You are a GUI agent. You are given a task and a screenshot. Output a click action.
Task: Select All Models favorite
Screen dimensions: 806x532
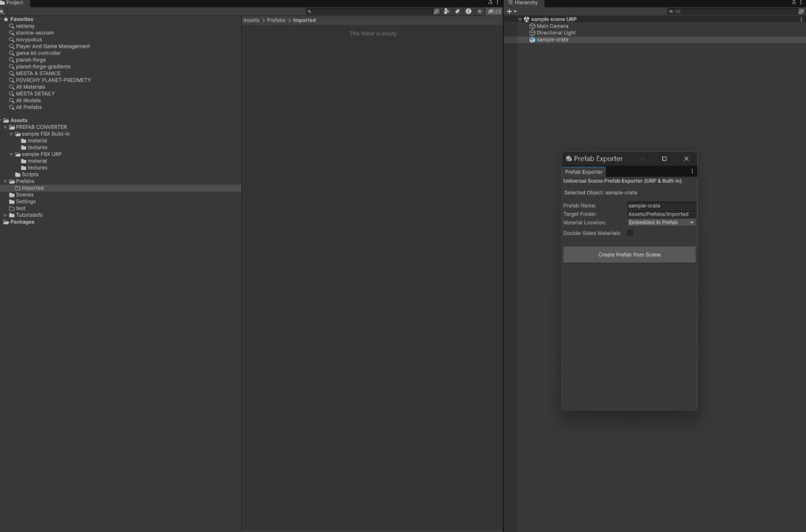point(28,100)
